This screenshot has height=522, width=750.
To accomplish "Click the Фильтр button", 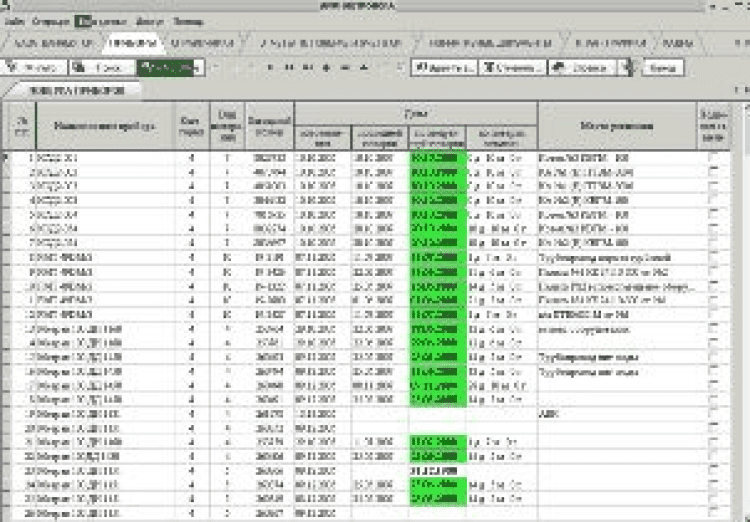I will [x=36, y=67].
